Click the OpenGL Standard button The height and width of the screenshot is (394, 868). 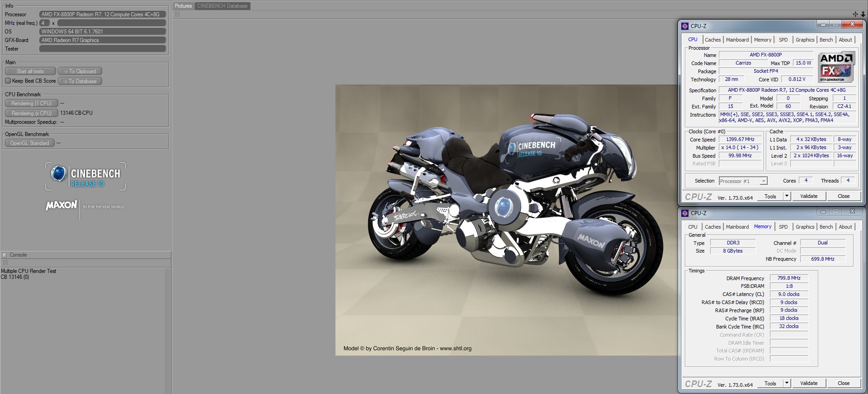30,143
